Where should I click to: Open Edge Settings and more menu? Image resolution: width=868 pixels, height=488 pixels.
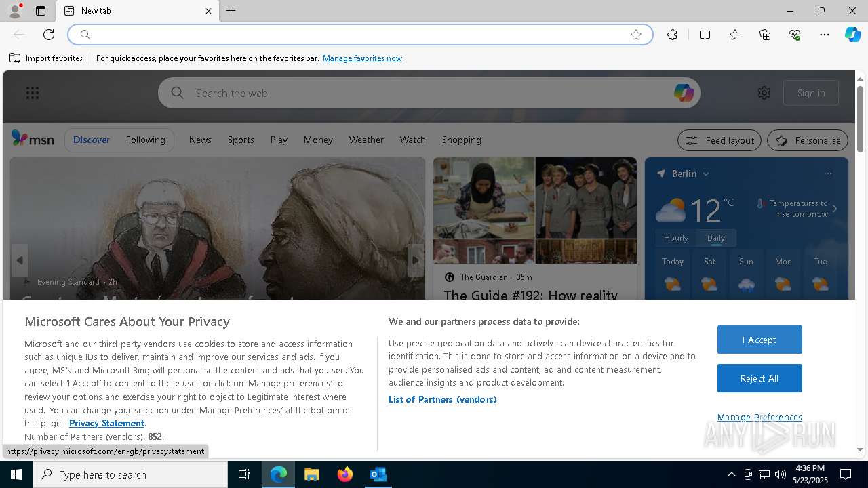tap(825, 35)
